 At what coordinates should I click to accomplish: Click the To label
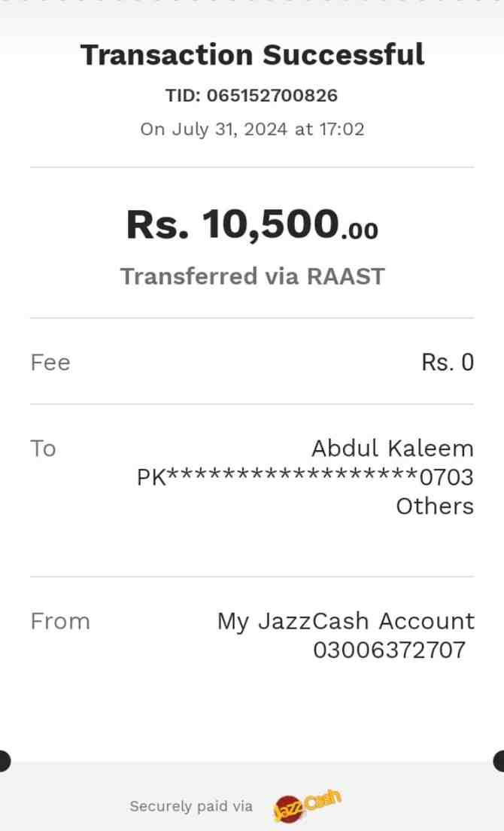coord(44,449)
